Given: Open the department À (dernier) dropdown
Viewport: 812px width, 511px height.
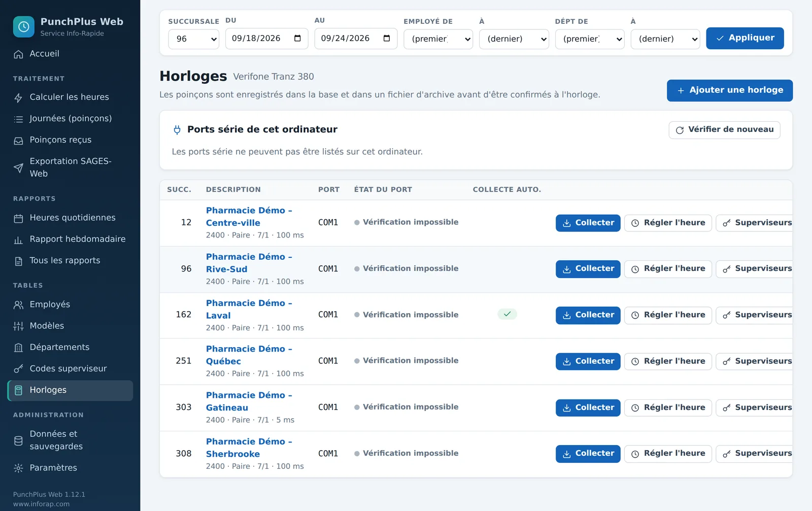Looking at the screenshot, I should pos(665,39).
